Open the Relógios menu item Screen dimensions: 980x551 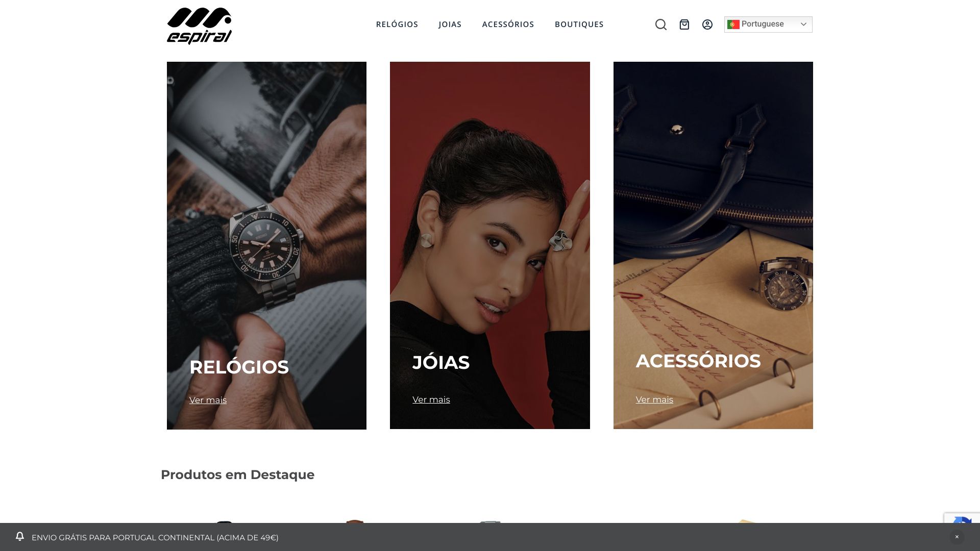(397, 24)
